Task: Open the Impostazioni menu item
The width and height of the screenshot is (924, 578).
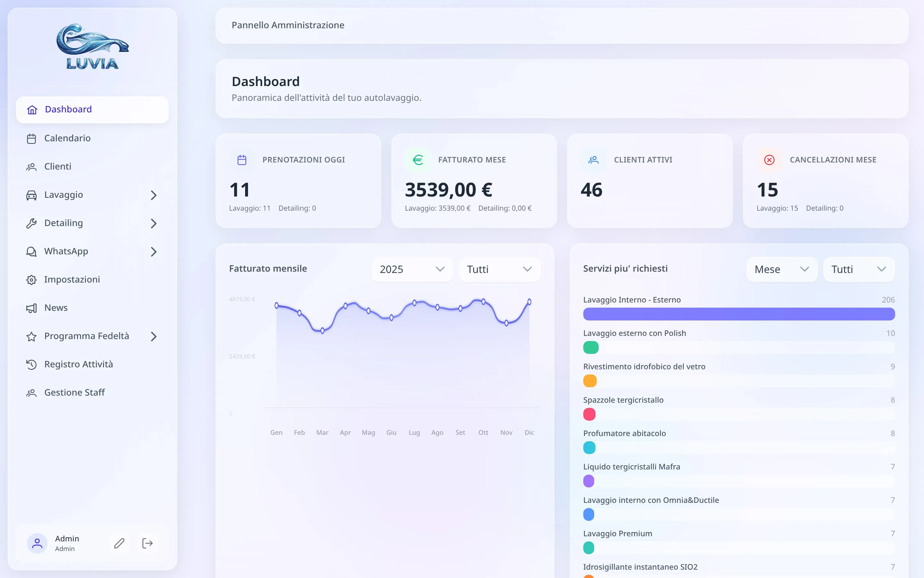Action: [x=92, y=280]
